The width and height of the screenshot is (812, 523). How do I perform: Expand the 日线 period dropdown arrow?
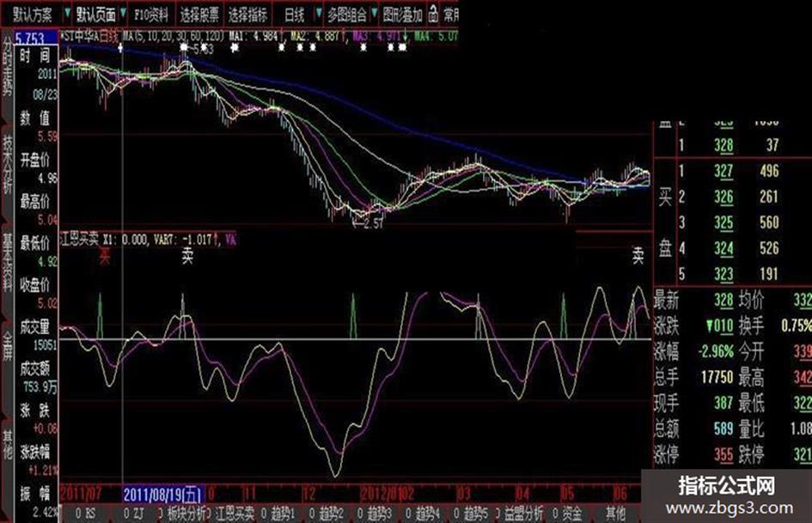(x=319, y=13)
